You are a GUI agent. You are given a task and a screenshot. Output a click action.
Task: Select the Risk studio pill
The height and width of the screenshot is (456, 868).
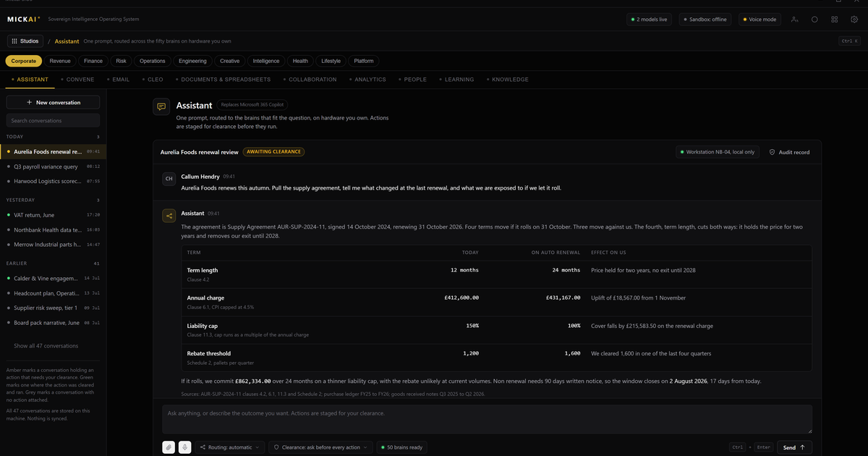coord(121,61)
